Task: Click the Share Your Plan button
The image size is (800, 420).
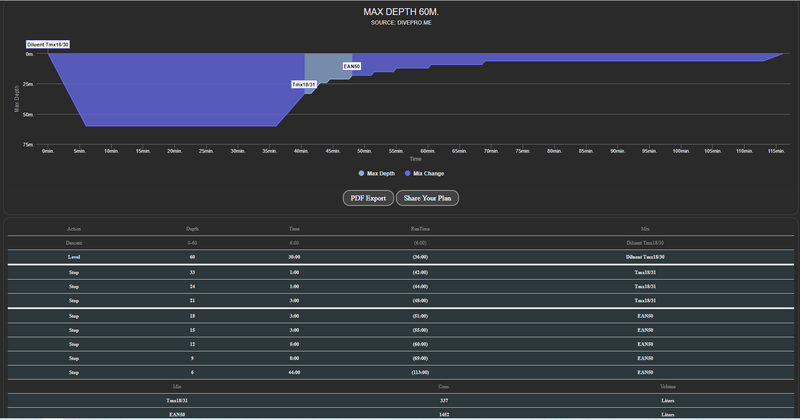Action: click(427, 198)
